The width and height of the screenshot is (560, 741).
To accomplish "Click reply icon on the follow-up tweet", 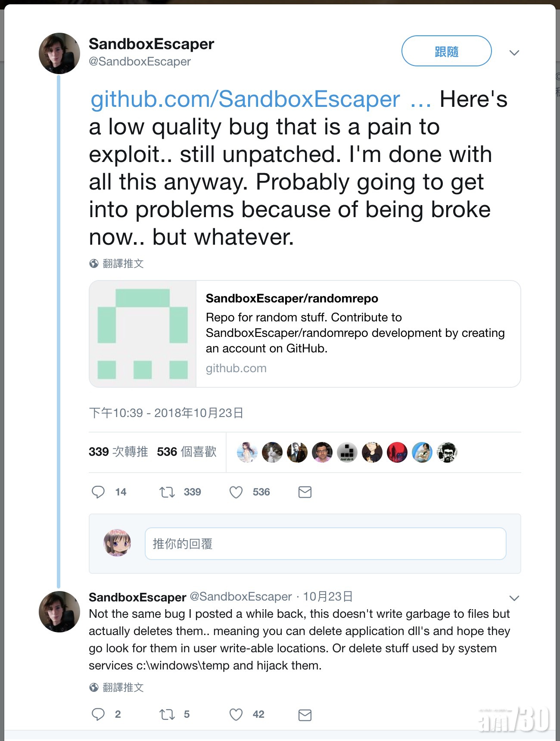I will coord(98,714).
